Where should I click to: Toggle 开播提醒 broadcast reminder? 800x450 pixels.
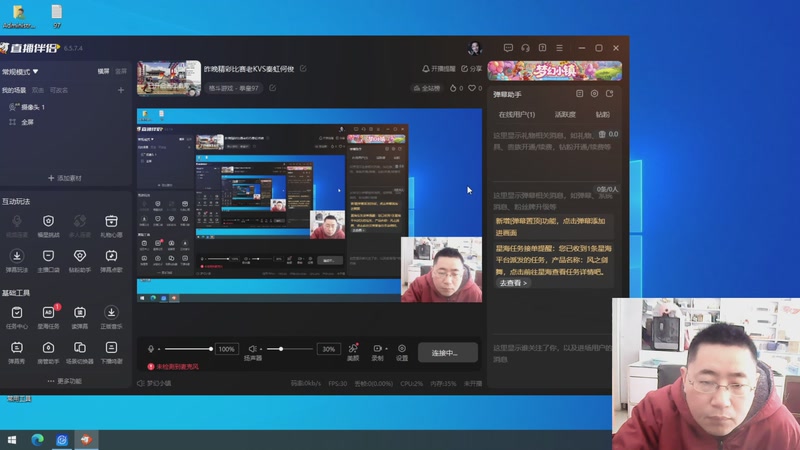point(439,68)
